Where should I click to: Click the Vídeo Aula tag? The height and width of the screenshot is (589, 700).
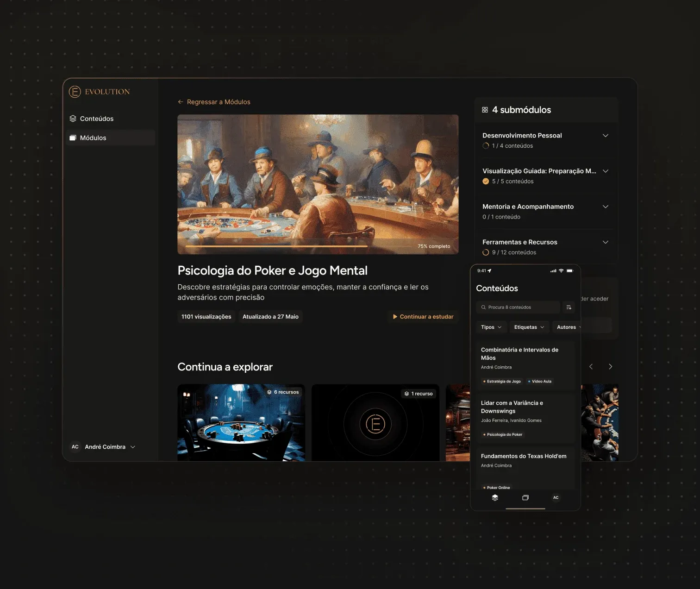[540, 382]
